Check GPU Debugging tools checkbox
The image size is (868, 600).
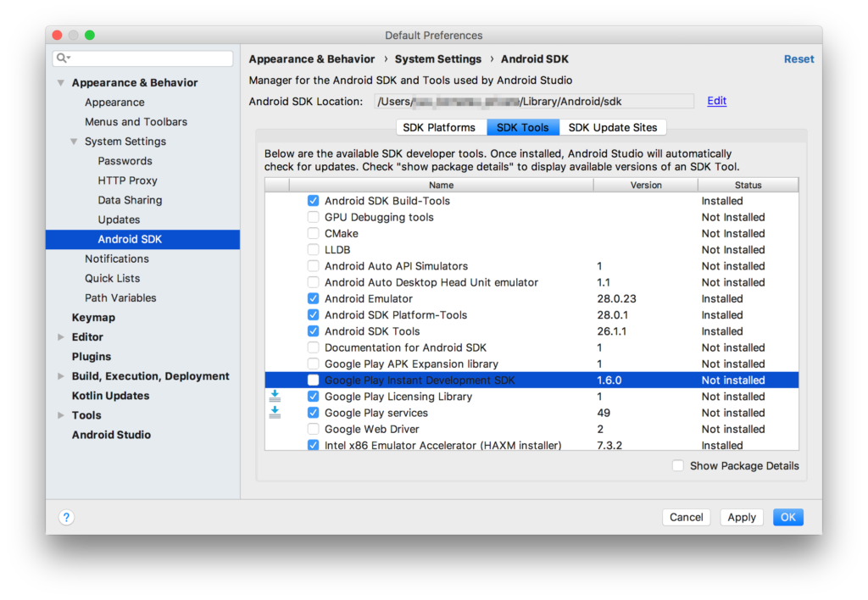pos(314,217)
